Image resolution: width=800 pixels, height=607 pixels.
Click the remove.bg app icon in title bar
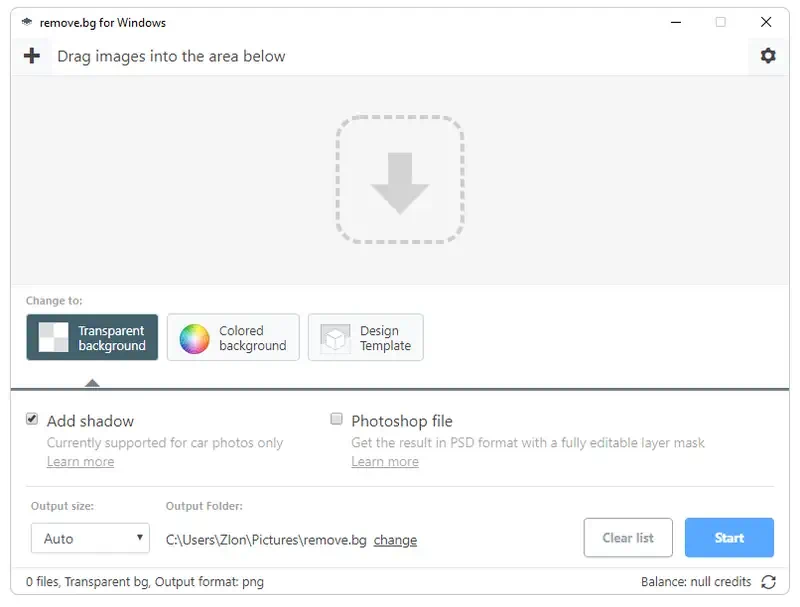(x=27, y=22)
